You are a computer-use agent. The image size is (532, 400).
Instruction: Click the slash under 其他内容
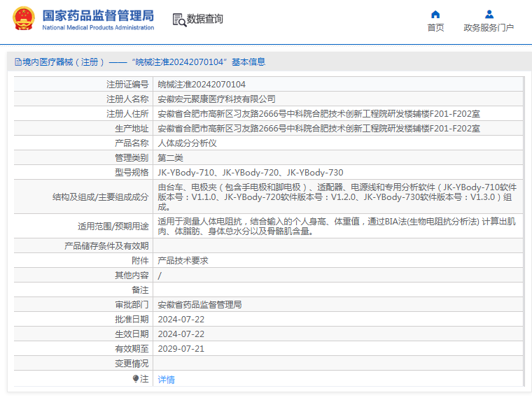tap(160, 276)
